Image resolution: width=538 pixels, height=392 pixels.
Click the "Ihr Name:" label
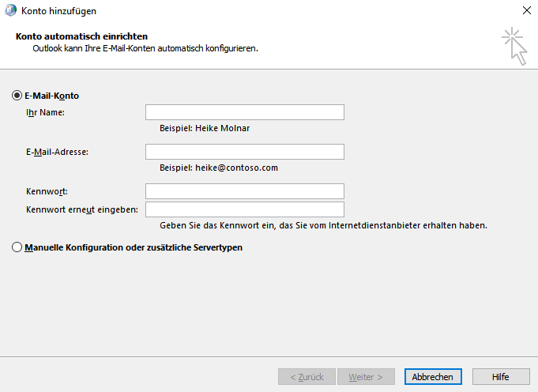(45, 112)
